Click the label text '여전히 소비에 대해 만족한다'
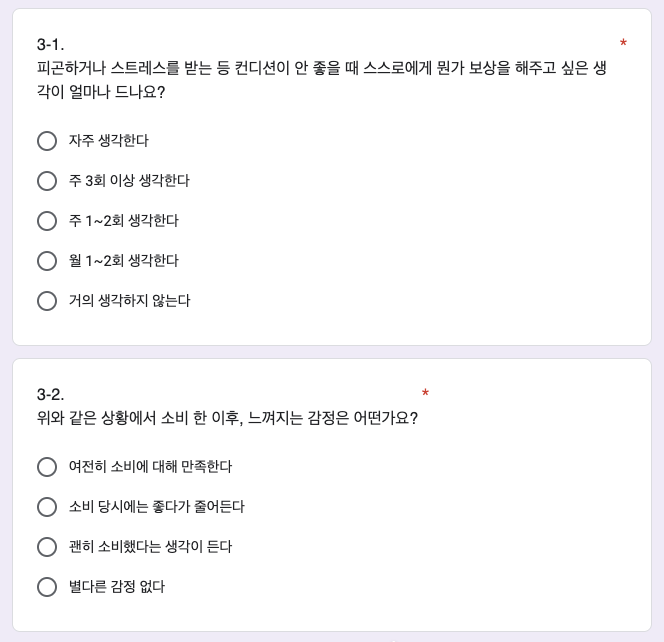 pyautogui.click(x=150, y=466)
